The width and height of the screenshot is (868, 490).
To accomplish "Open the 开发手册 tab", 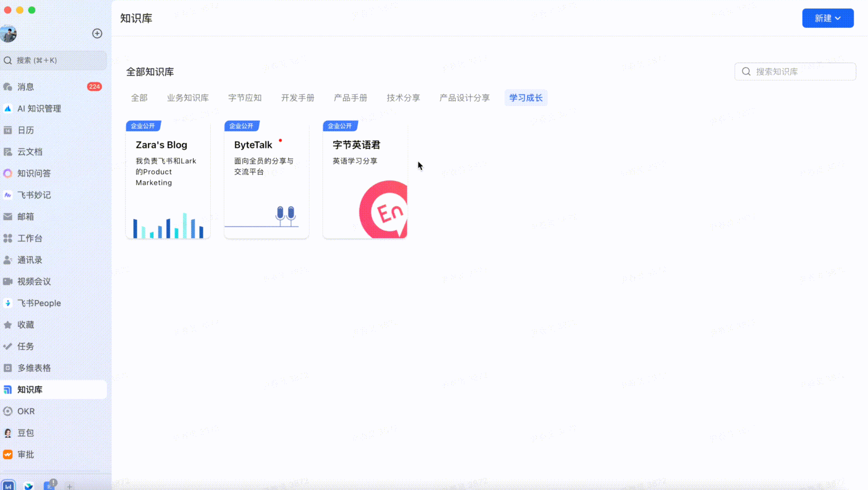I will [x=298, y=98].
